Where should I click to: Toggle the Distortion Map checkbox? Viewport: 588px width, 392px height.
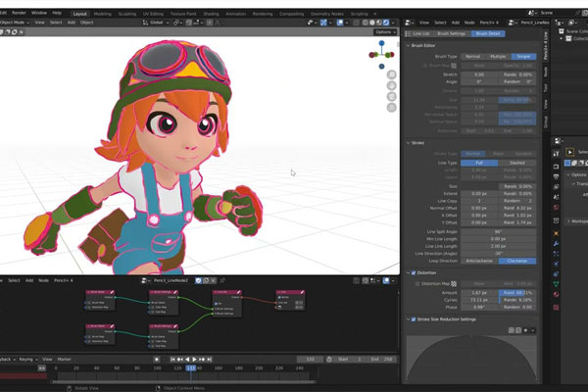click(x=417, y=284)
